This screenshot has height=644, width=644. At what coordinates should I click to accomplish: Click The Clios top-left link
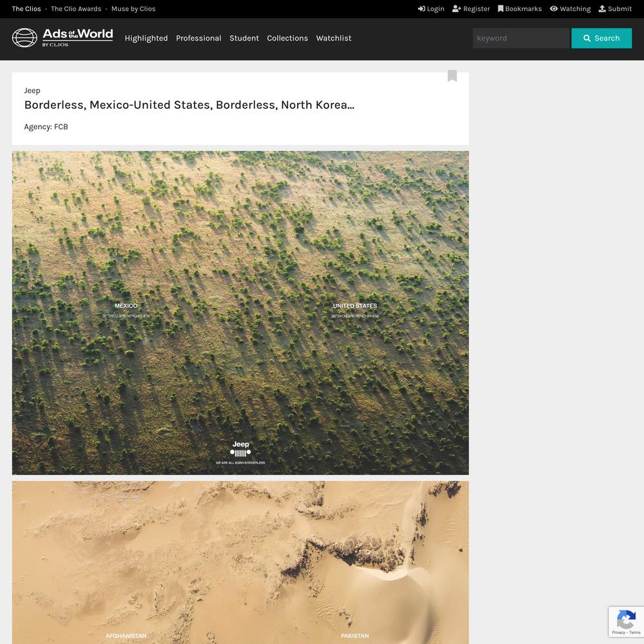click(26, 8)
